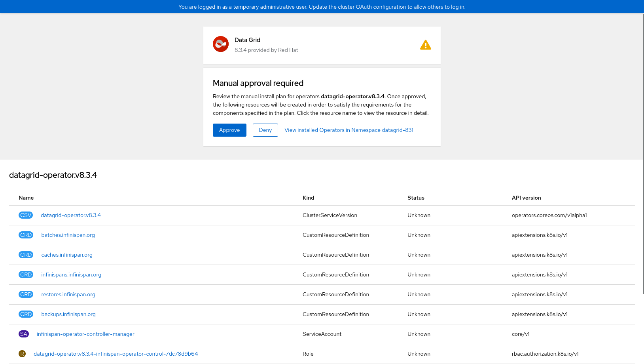Click the CRD badge for batches.infinispan.org
The width and height of the screenshot is (644, 364).
coord(26,235)
